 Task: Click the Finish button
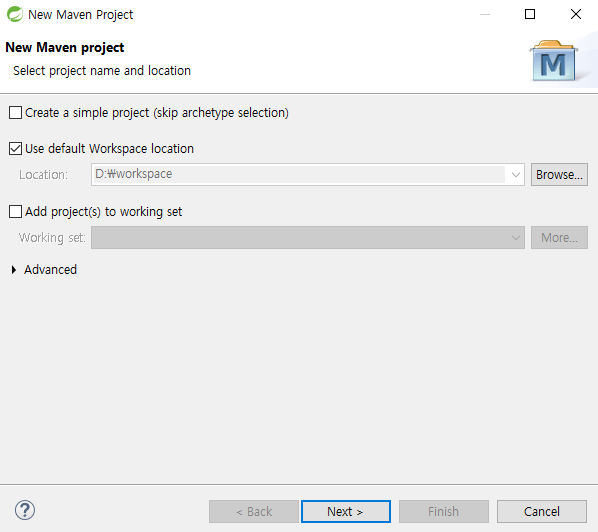coord(444,511)
